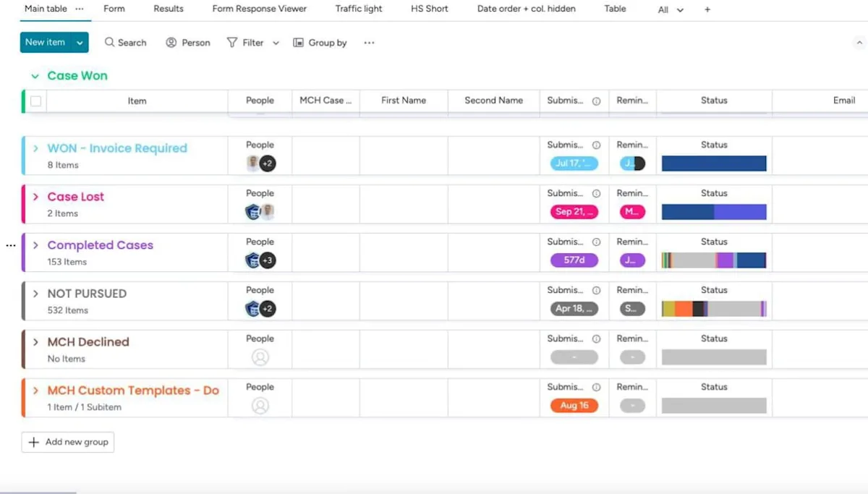Click info icon in Case Won Submis header

pyautogui.click(x=596, y=101)
